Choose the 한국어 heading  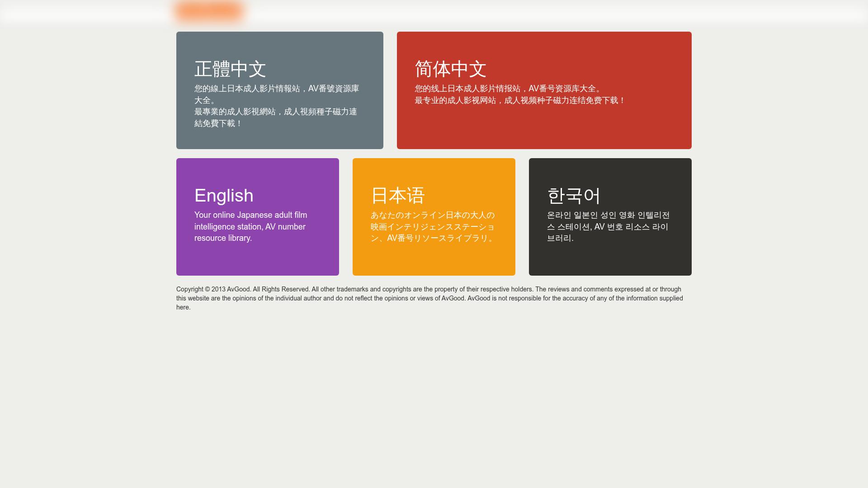pyautogui.click(x=573, y=195)
